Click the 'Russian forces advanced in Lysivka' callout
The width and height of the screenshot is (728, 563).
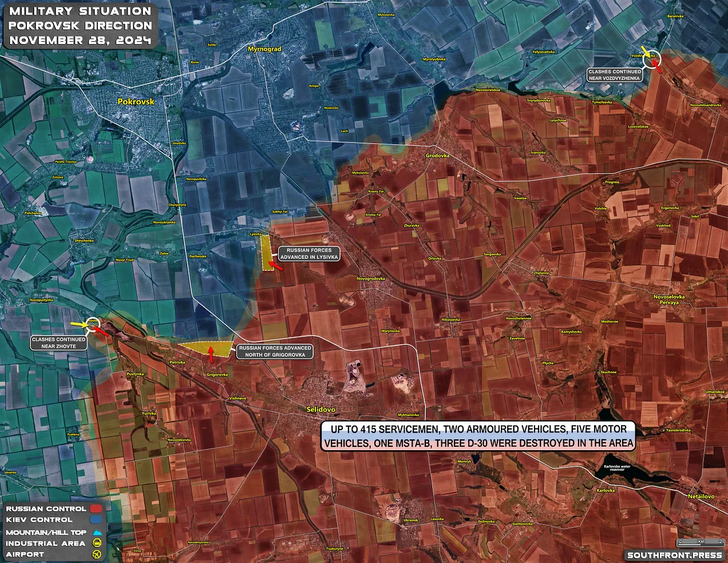(309, 254)
